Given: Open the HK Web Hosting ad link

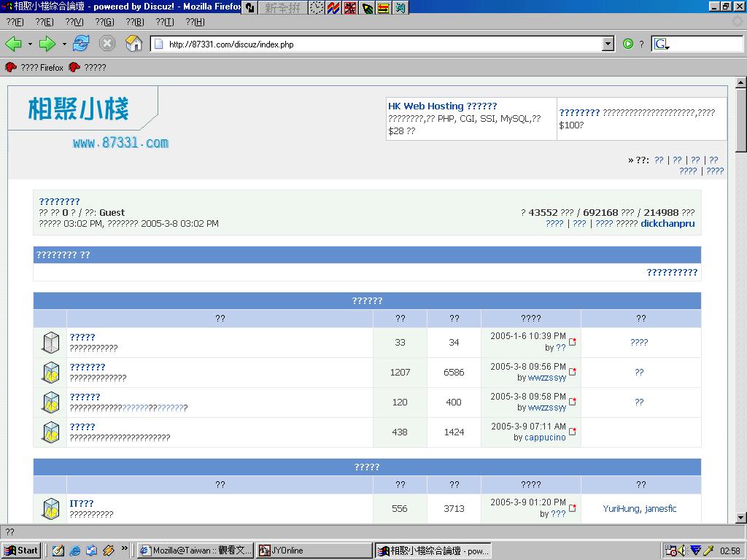Looking at the screenshot, I should pos(442,106).
